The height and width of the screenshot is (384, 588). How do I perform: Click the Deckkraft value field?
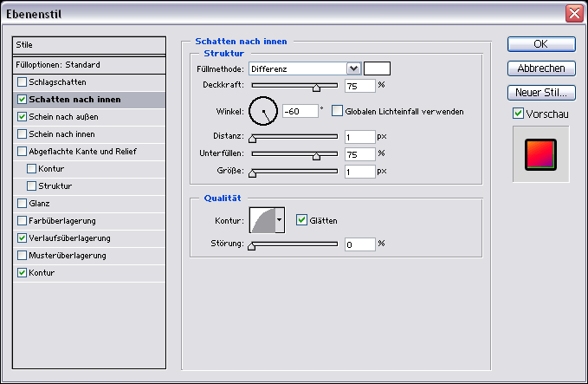coord(359,86)
